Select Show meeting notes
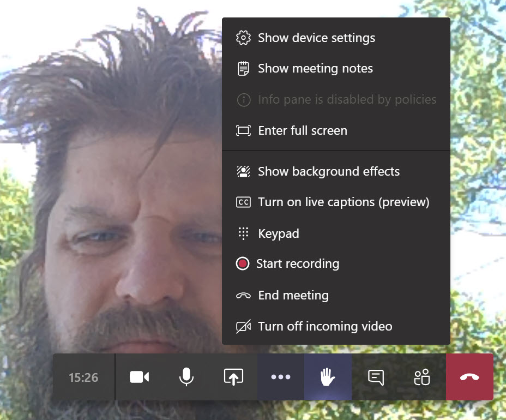The image size is (506, 420). [x=315, y=68]
